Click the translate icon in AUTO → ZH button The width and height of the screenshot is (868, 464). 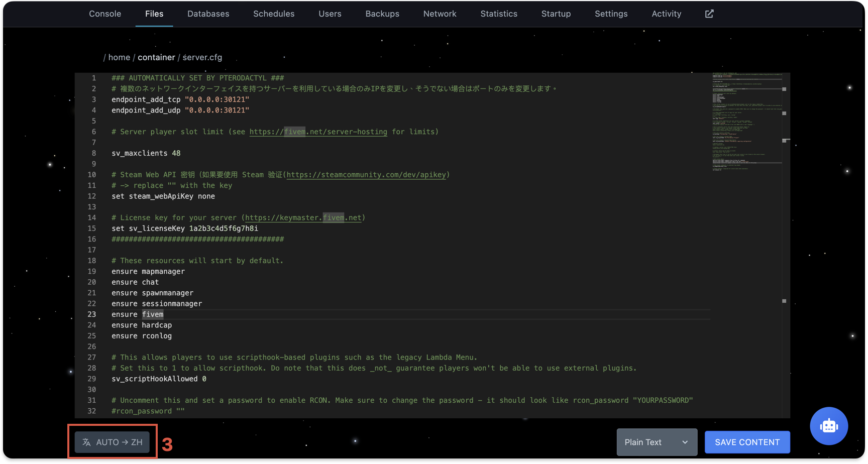[87, 442]
